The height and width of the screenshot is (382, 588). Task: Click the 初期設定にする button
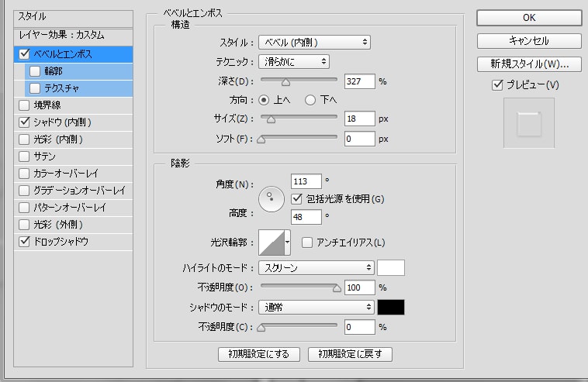259,354
